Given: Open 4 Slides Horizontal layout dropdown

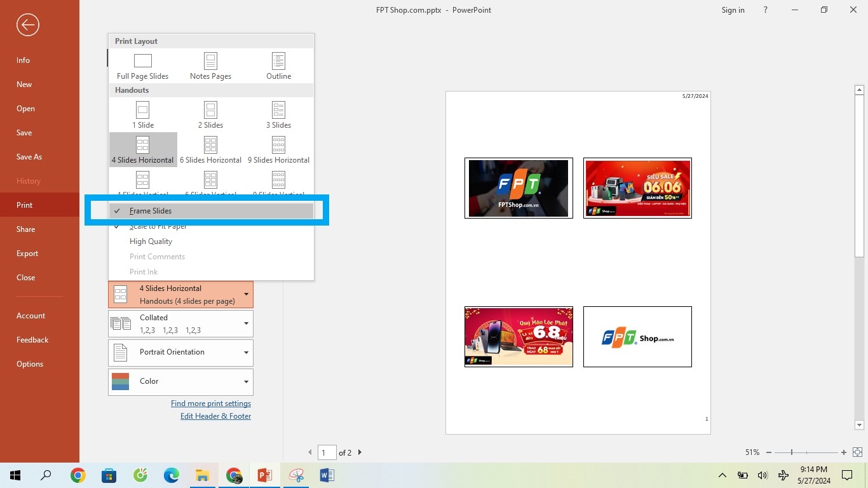Looking at the screenshot, I should coord(181,295).
